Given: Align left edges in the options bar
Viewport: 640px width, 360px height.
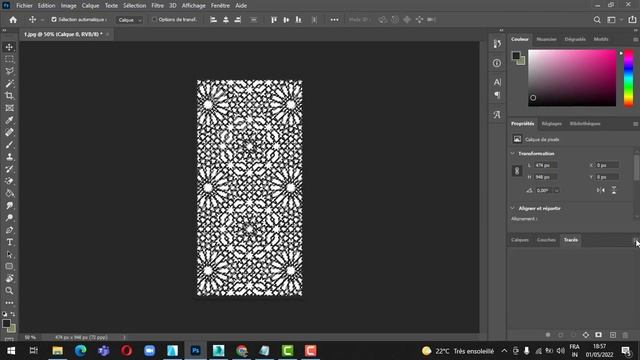Looking at the screenshot, I should click(213, 20).
